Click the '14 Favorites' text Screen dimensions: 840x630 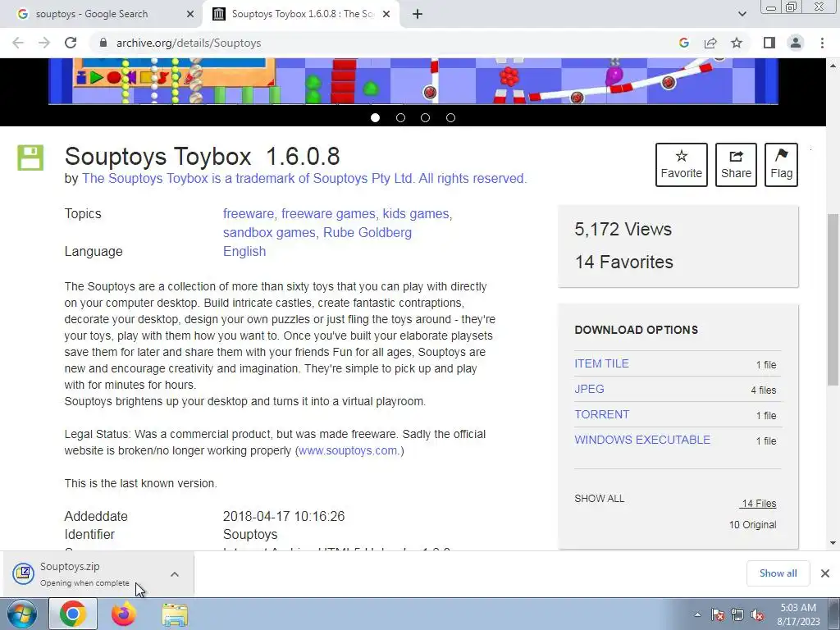[x=624, y=262]
